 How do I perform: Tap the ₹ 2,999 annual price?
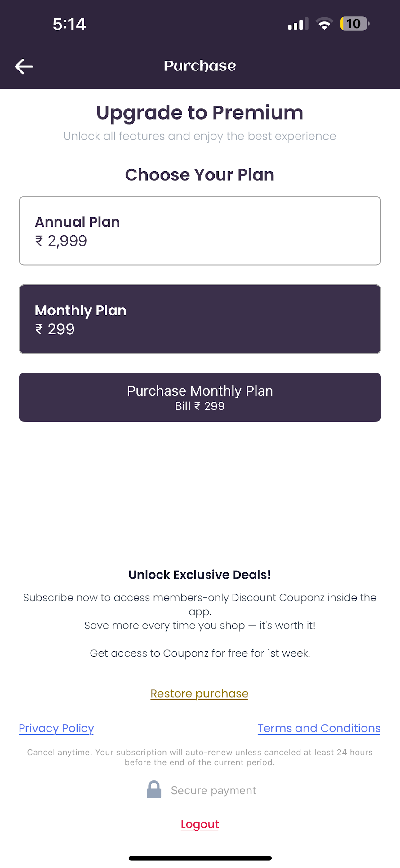click(61, 241)
